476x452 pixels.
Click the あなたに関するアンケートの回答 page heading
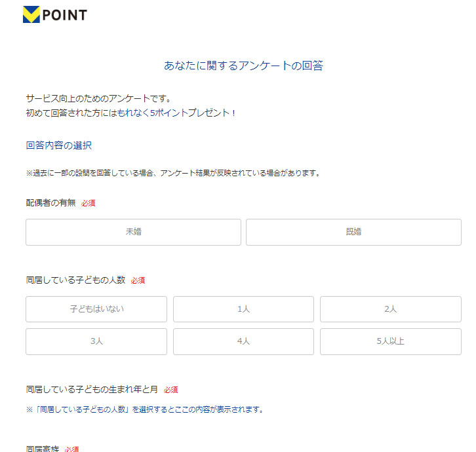pos(243,66)
